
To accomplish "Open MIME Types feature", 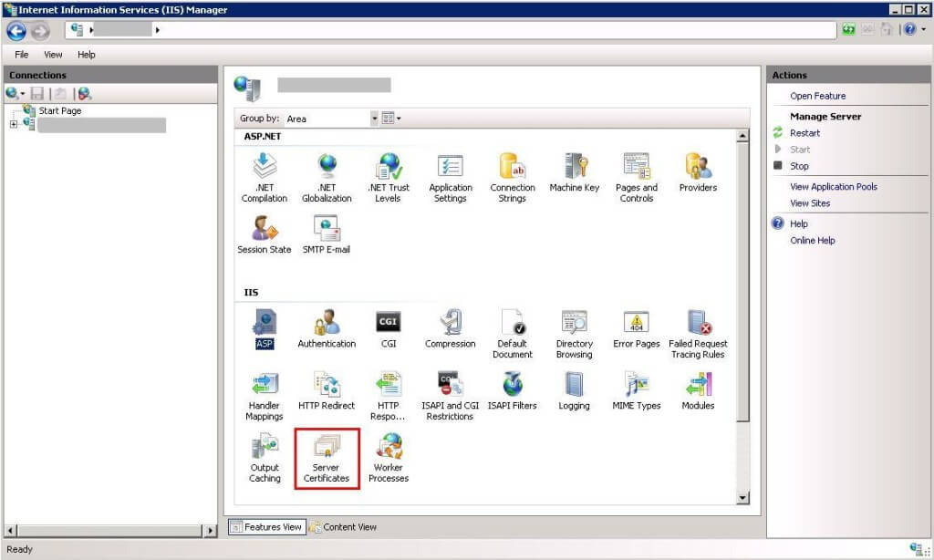I will click(x=636, y=390).
